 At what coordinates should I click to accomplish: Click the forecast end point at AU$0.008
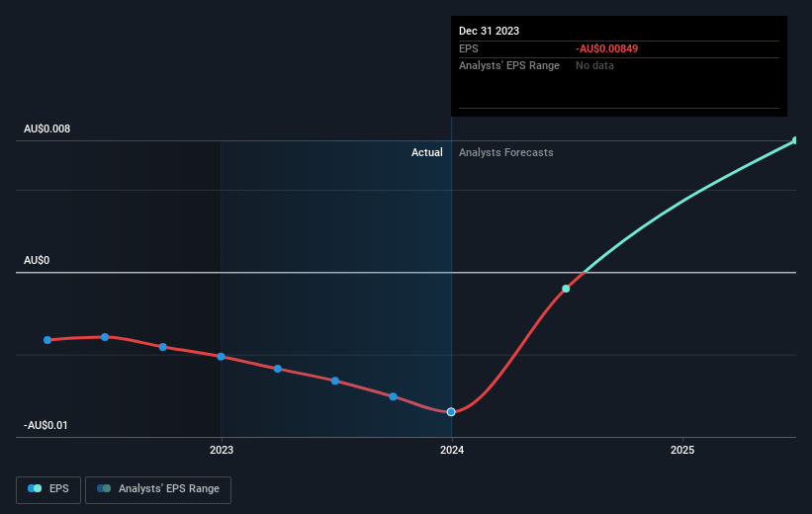pos(795,140)
